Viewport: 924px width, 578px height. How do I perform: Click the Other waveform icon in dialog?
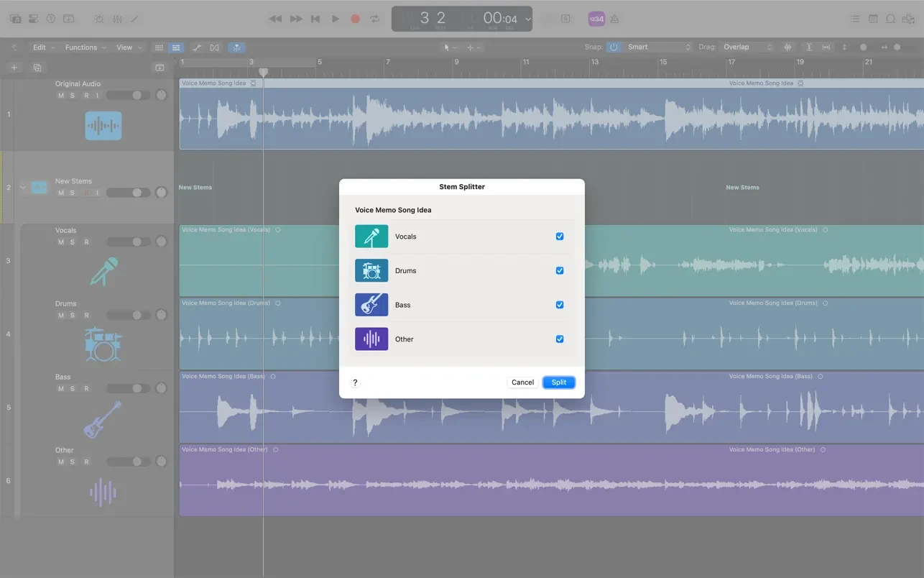[371, 339]
